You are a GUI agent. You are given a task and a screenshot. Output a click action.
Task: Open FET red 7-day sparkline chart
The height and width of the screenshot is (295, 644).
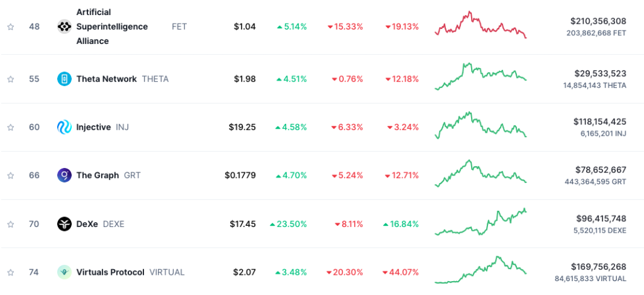pos(480,25)
